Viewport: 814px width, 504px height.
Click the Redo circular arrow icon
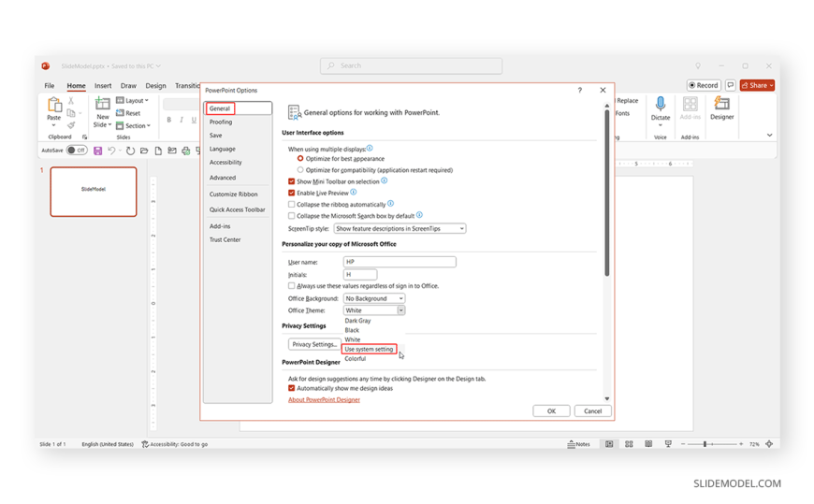(x=130, y=151)
